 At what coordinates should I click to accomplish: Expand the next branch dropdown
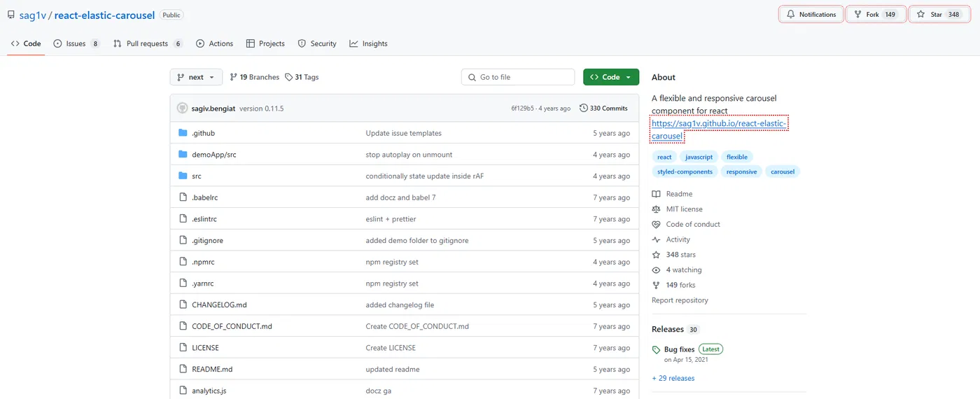point(196,77)
